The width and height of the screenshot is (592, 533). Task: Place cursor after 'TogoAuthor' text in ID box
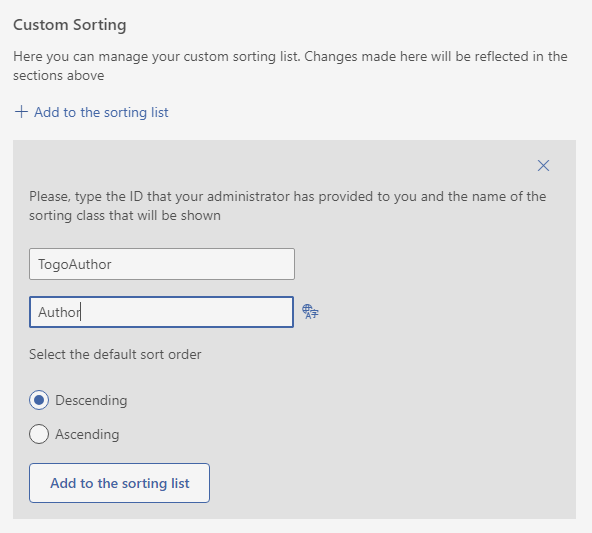pyautogui.click(x=112, y=264)
